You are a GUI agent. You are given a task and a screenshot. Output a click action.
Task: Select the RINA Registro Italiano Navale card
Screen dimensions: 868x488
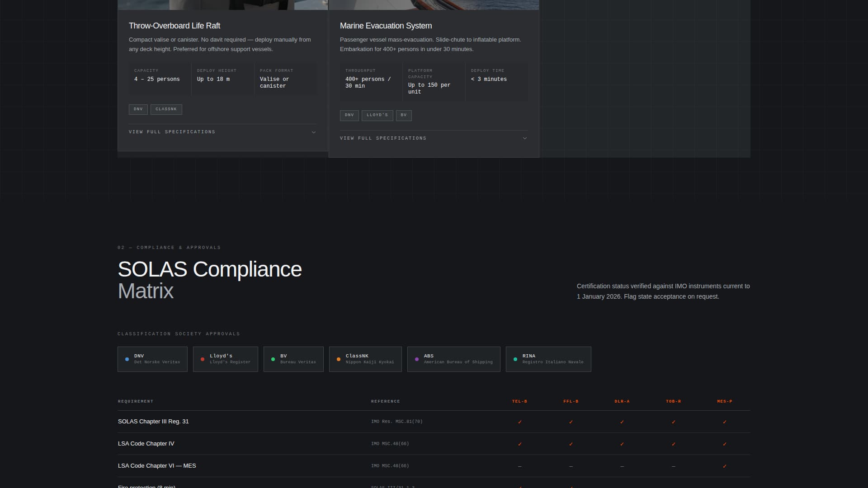coord(548,359)
